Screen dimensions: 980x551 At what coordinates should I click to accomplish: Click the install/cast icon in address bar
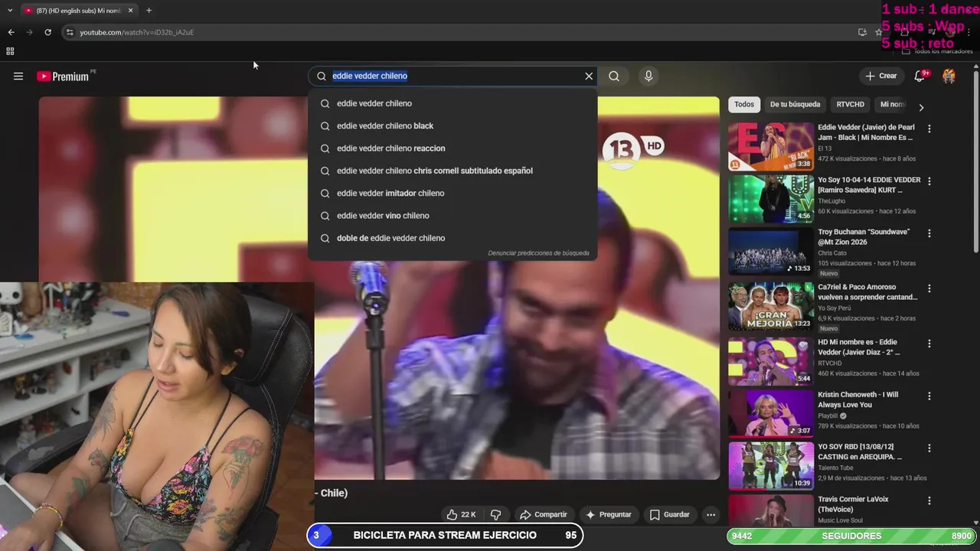tap(862, 32)
